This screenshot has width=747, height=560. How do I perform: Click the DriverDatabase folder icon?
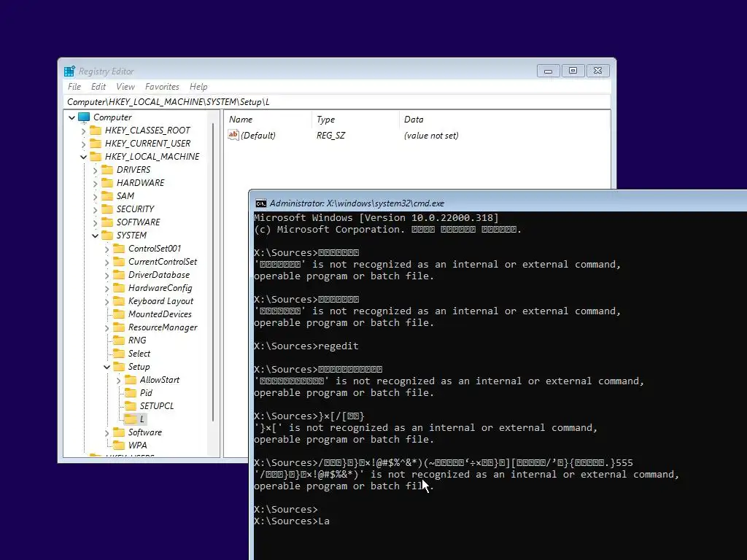click(x=119, y=274)
